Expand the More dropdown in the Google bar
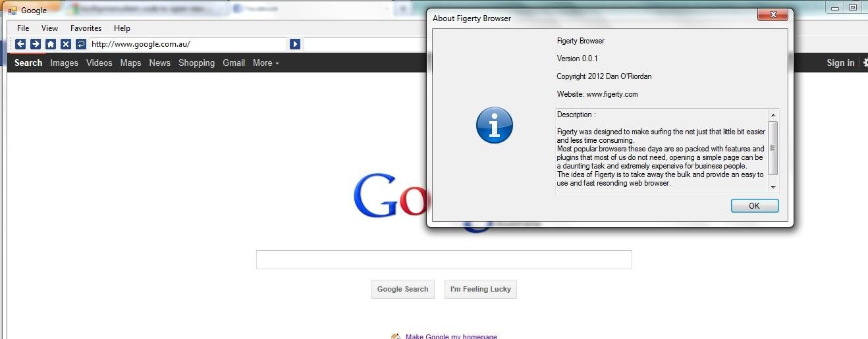 [x=266, y=63]
